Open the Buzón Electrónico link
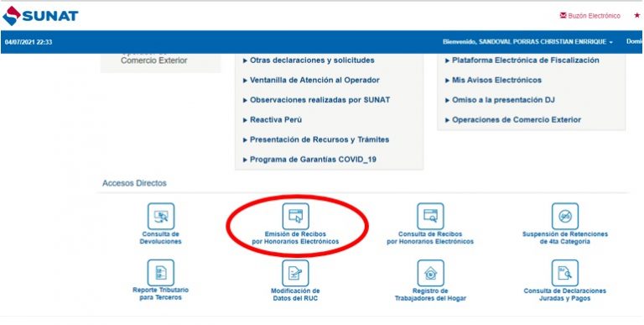644x325 pixels. pos(594,16)
